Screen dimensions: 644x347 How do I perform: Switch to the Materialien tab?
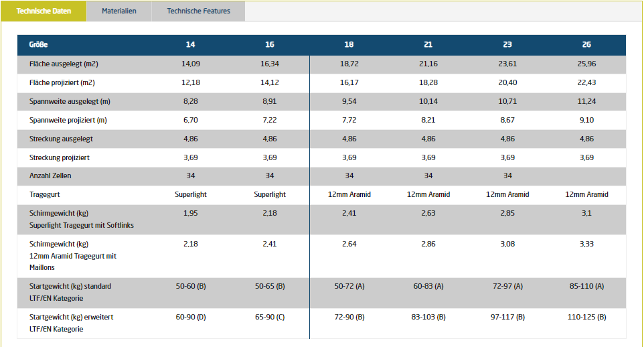[118, 11]
